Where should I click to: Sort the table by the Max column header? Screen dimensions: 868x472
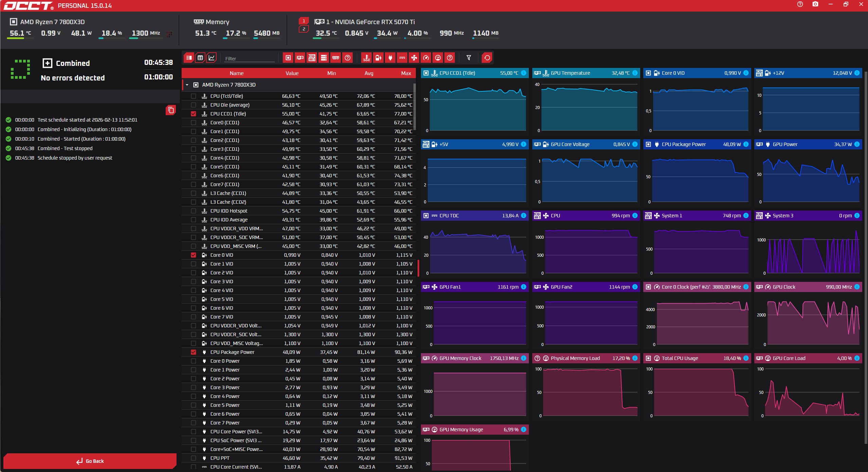406,73
